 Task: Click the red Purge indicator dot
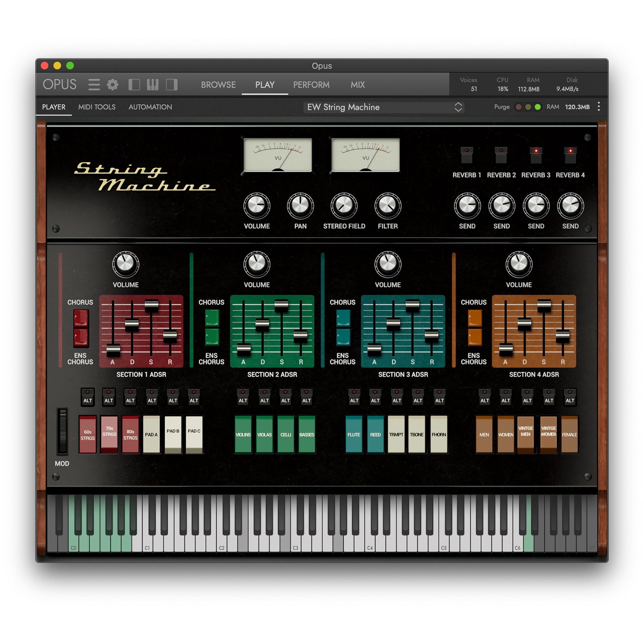pos(518,107)
